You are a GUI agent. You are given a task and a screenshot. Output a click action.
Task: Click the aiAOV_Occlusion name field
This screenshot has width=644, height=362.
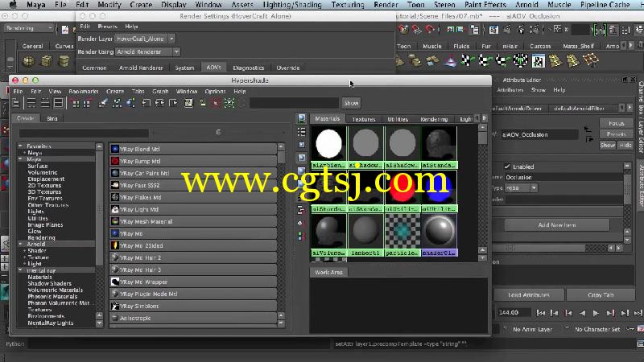(539, 134)
